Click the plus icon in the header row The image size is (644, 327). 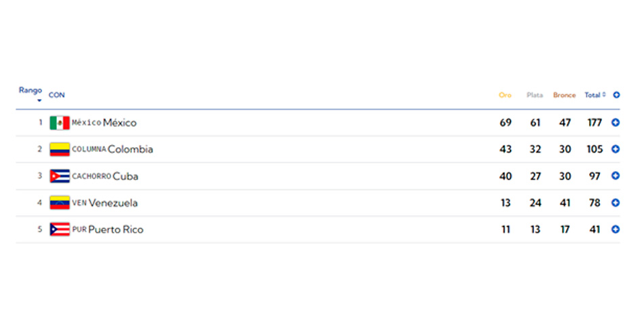click(x=616, y=95)
